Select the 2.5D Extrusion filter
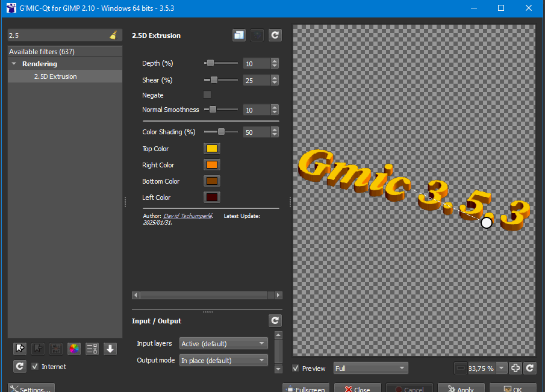This screenshot has height=392, width=545. pos(65,76)
